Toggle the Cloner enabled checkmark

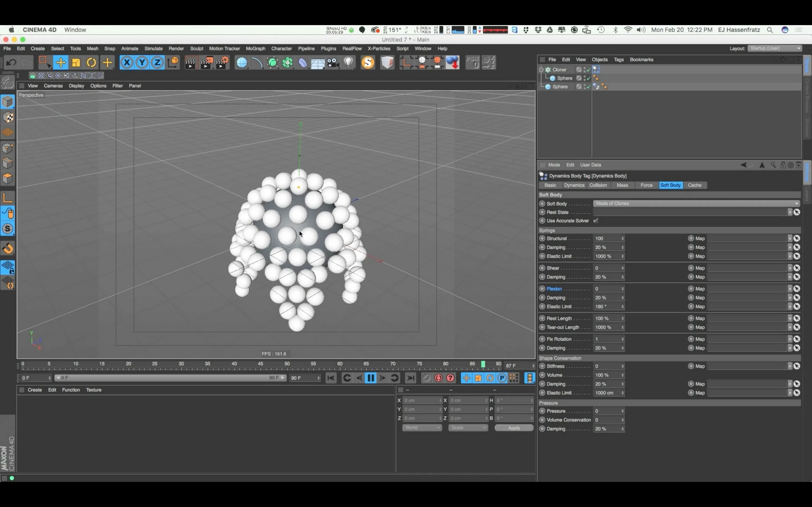[x=588, y=70]
